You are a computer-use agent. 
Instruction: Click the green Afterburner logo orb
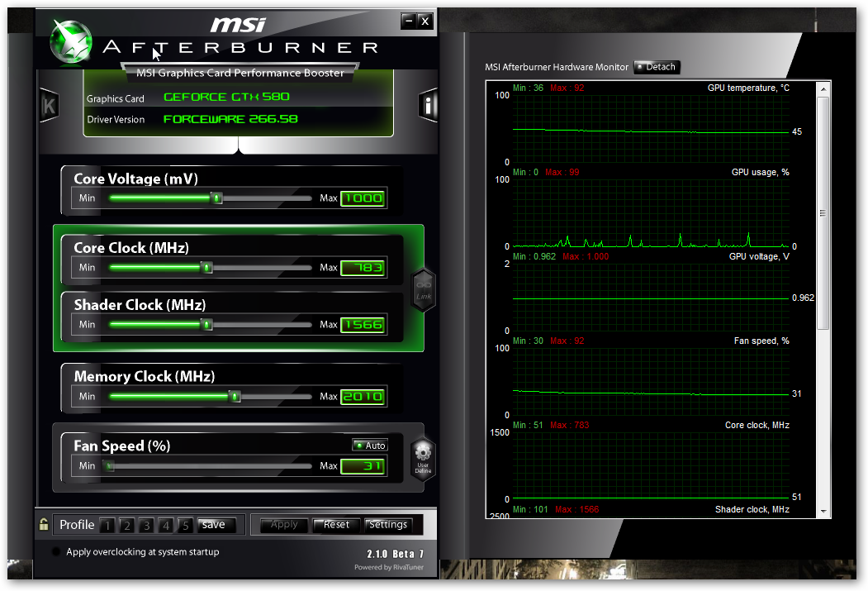71,41
